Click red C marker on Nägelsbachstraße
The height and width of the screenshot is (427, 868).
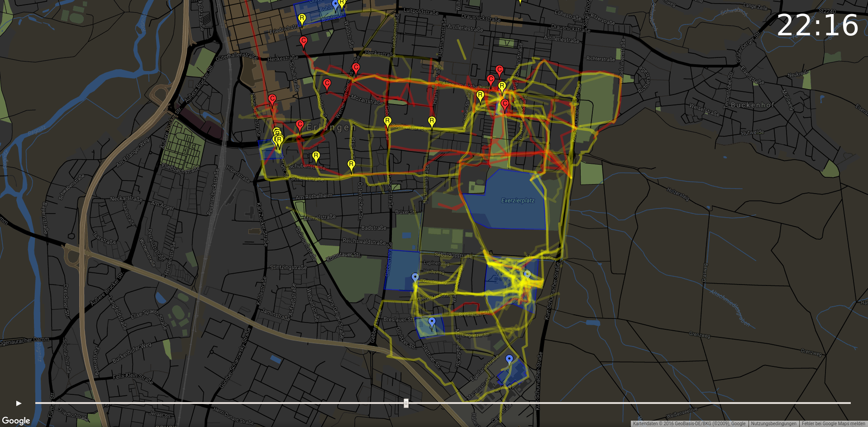[272, 100]
